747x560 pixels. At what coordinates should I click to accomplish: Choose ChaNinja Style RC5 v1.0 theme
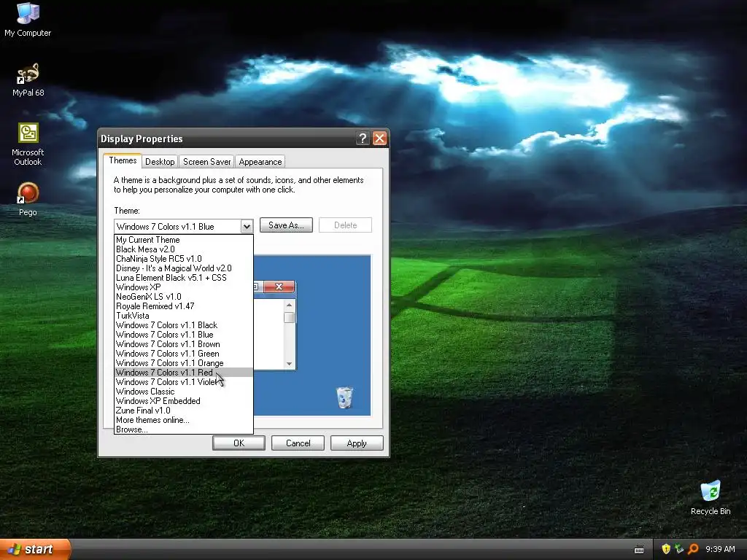pyautogui.click(x=184, y=259)
